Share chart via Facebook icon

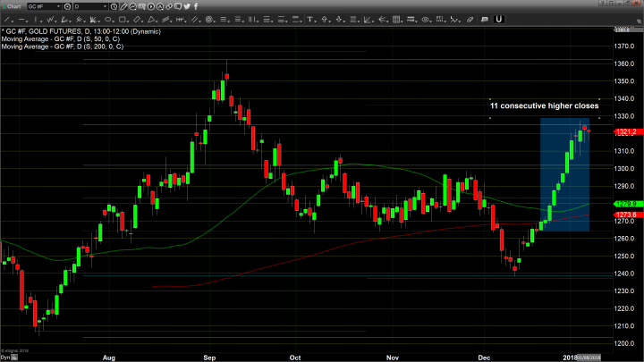[197, 5]
